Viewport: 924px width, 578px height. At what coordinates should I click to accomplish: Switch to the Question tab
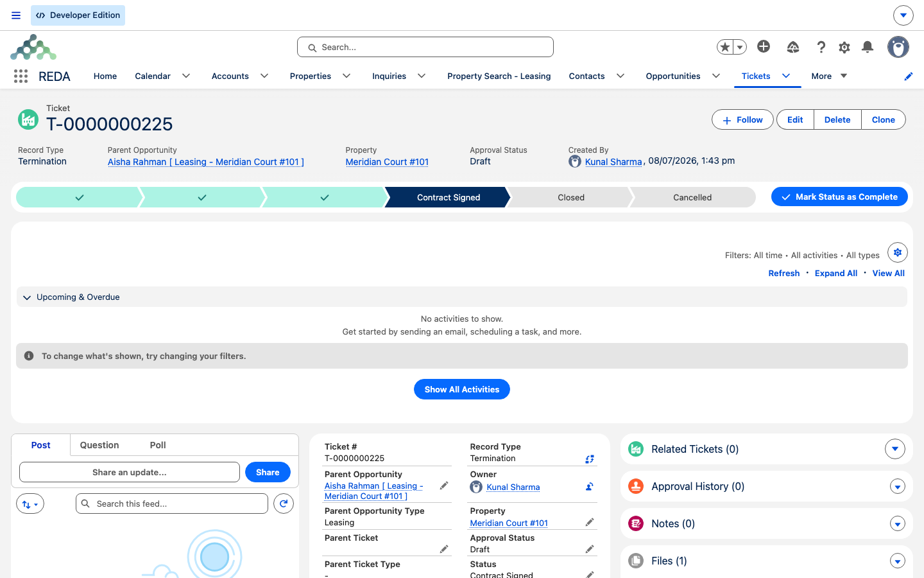[99, 445]
